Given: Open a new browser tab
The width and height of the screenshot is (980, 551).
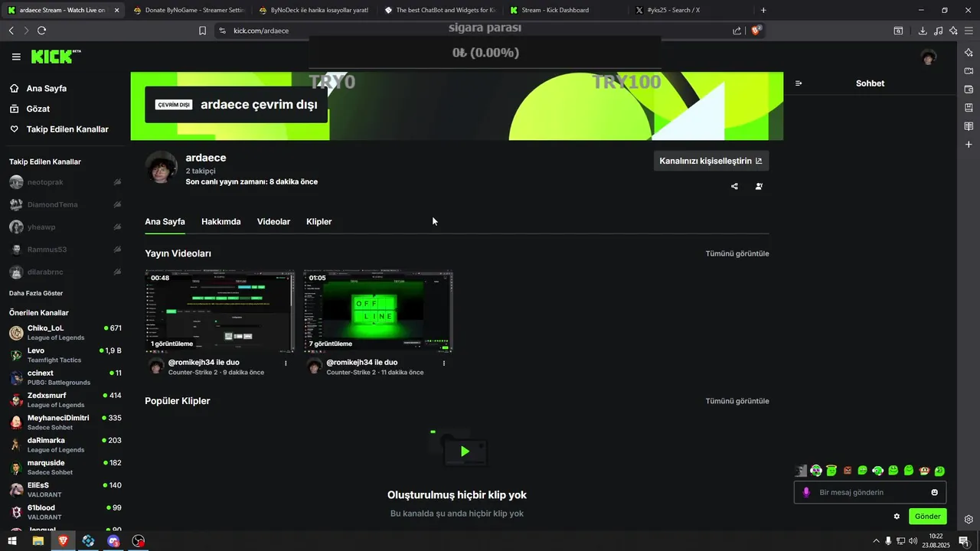Looking at the screenshot, I should 763,10.
